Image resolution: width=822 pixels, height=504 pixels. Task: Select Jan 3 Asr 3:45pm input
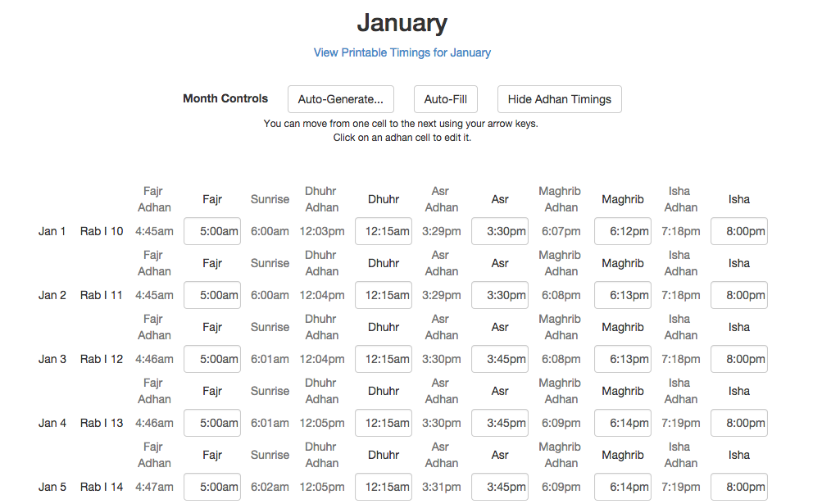click(x=500, y=359)
